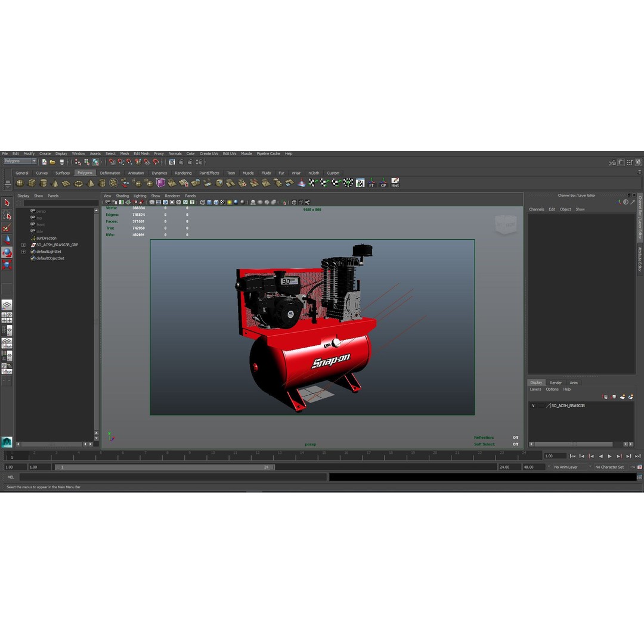Screen dimensions: 644x644
Task: Switch to single perspective view layout
Action: coord(7,305)
